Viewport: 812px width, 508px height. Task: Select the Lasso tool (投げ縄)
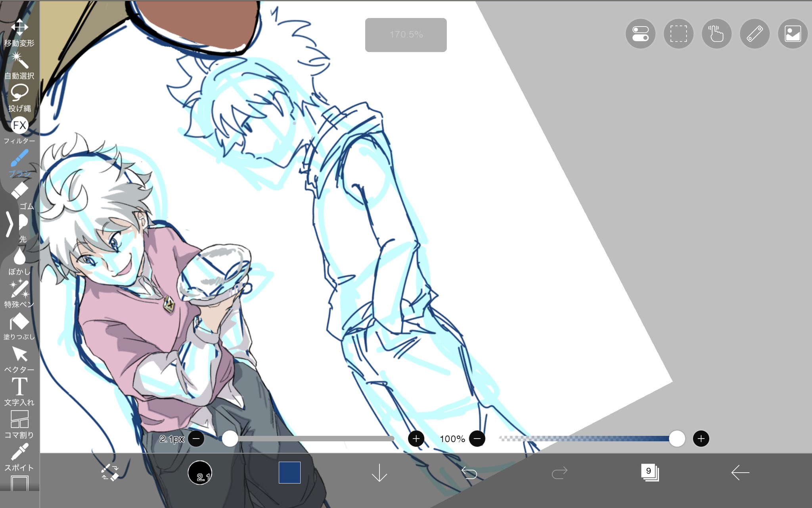pos(19,93)
